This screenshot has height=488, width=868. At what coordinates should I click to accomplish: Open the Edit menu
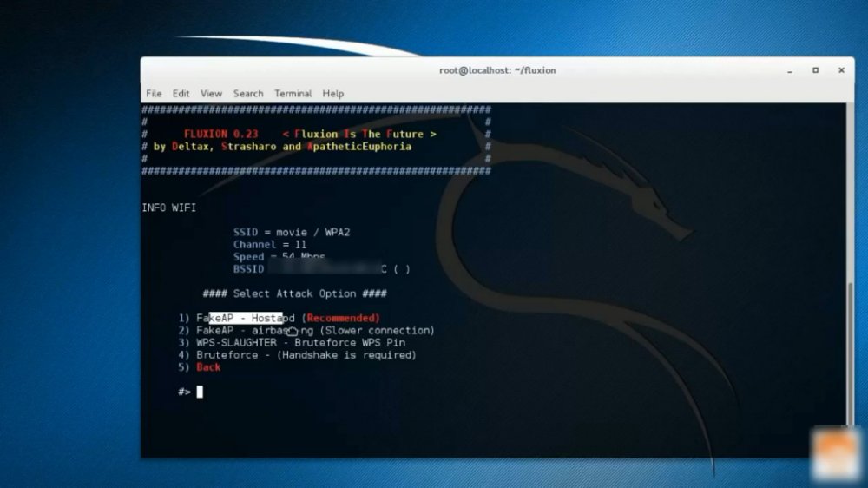tap(181, 94)
